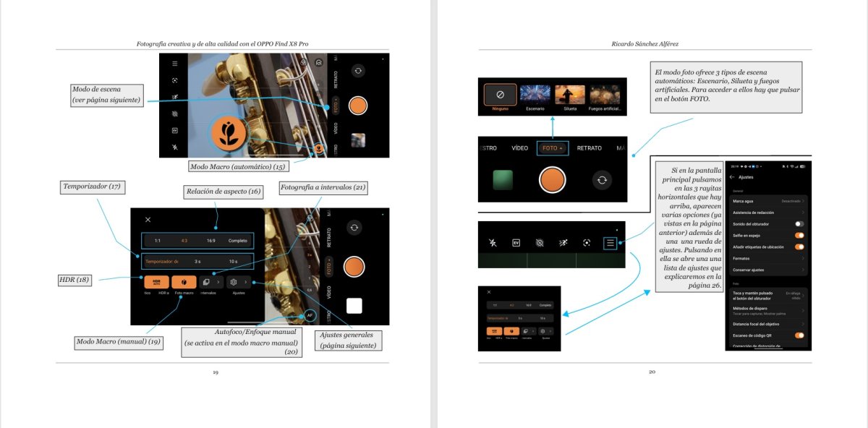Expand the FOTO mode scene dropdown

tap(553, 148)
